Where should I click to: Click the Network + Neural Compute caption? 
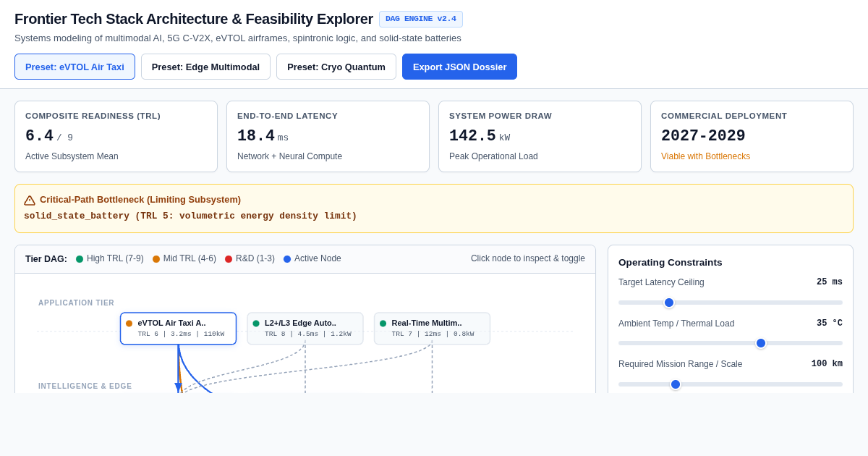[289, 156]
